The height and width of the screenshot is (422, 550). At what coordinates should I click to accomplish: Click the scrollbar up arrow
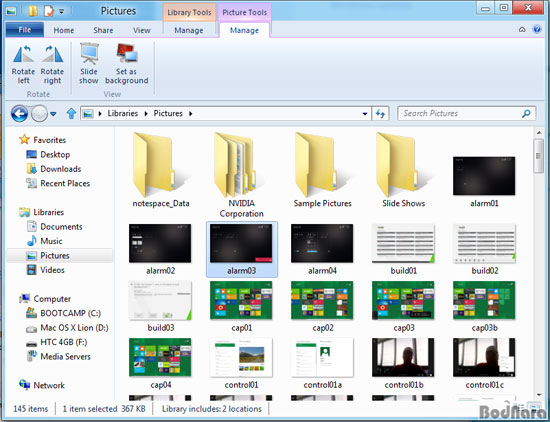click(539, 133)
